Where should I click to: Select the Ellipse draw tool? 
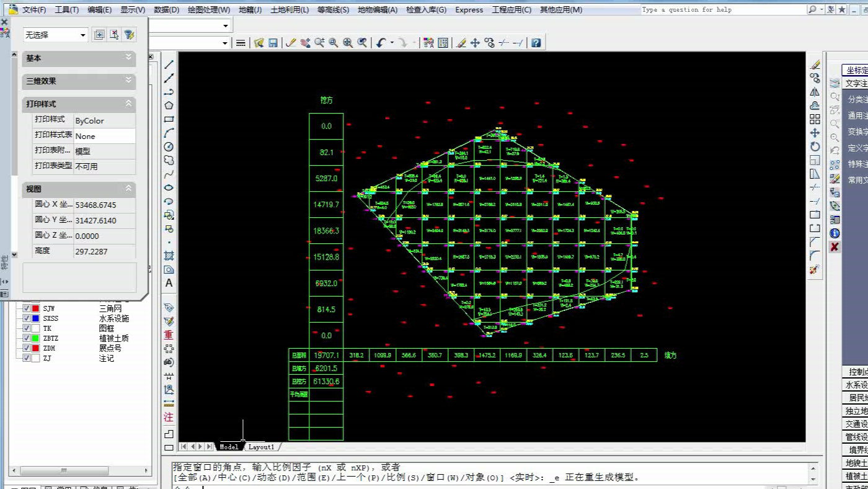click(169, 187)
